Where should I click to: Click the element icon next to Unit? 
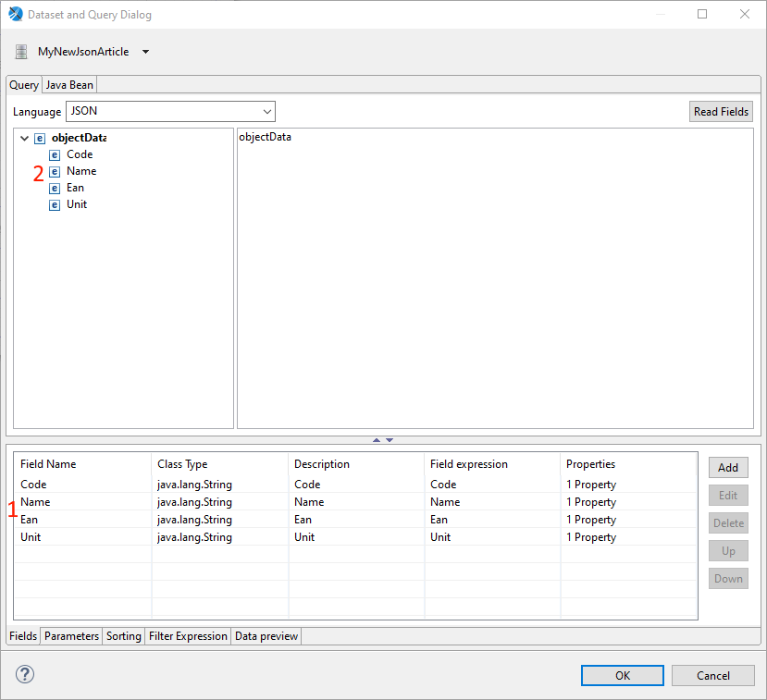[x=55, y=205]
